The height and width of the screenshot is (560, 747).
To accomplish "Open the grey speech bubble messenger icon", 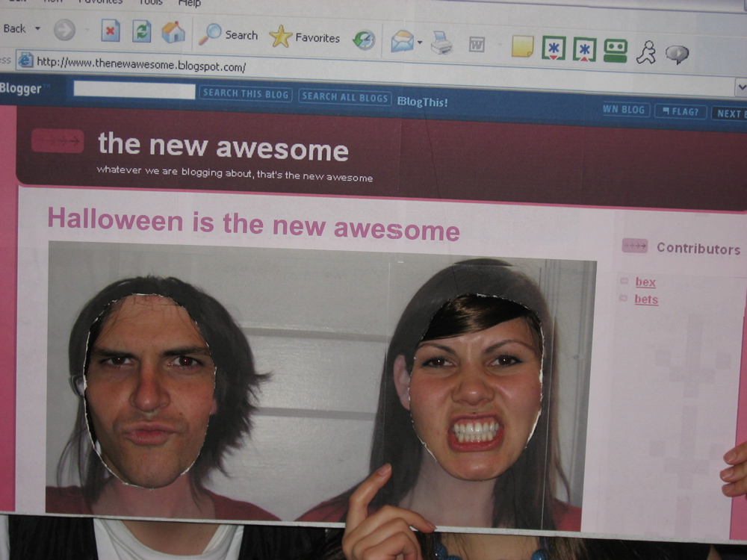I will (x=677, y=55).
